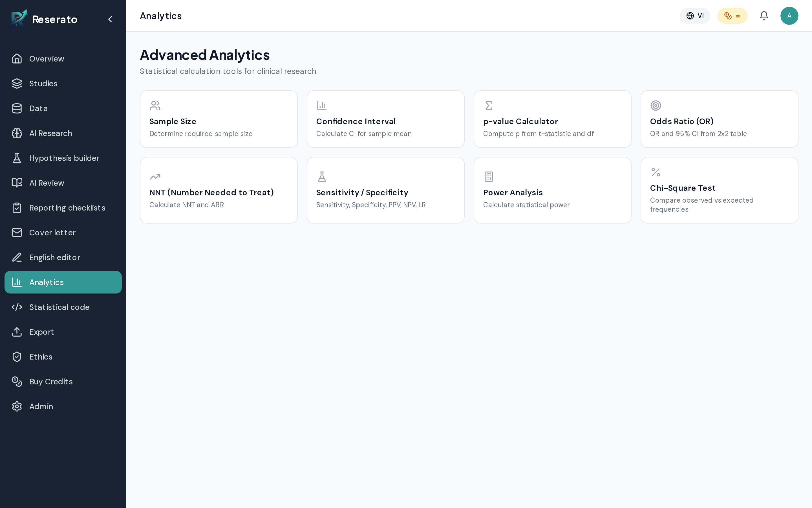The height and width of the screenshot is (508, 812).
Task: Open the Sample Size calculator card
Action: point(219,119)
